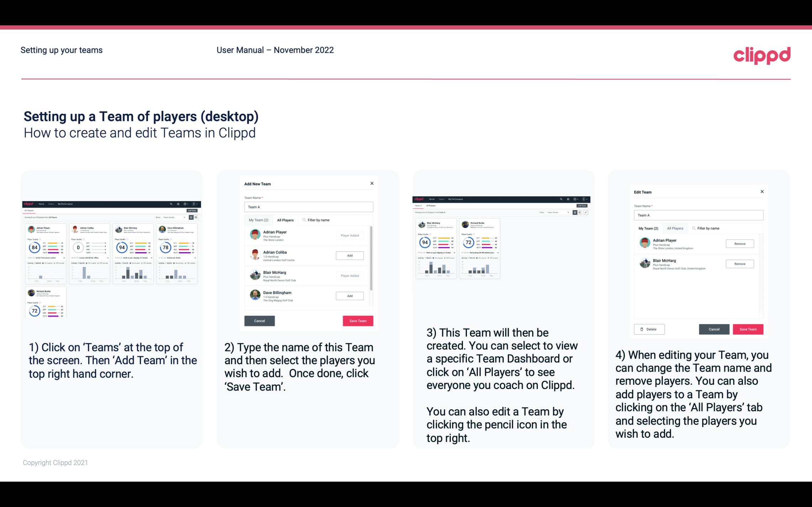Click the Add button next to Adrian Coliba
The height and width of the screenshot is (507, 812).
[349, 255]
